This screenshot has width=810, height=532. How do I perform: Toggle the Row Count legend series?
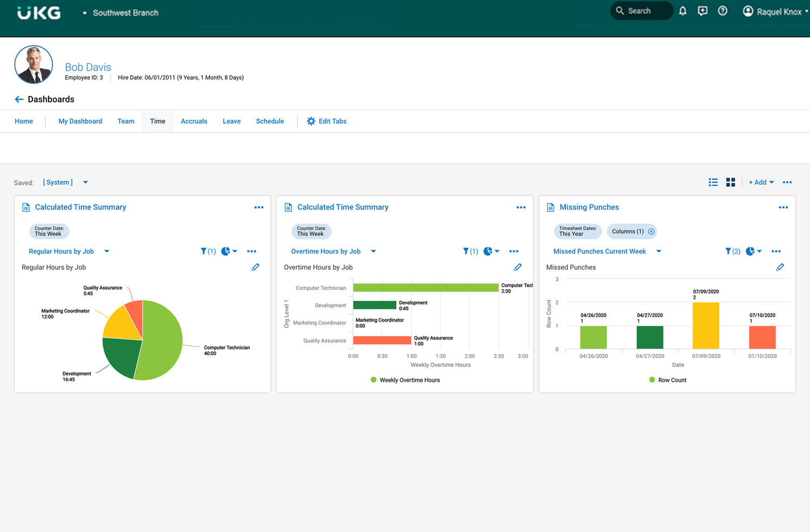pyautogui.click(x=668, y=380)
